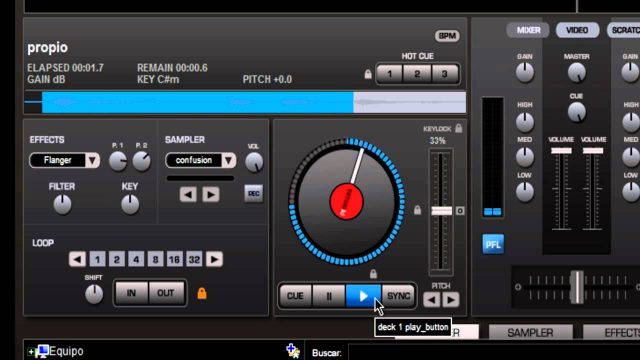The image size is (640, 360).
Task: Click the sampler REC button
Action: coord(253,193)
